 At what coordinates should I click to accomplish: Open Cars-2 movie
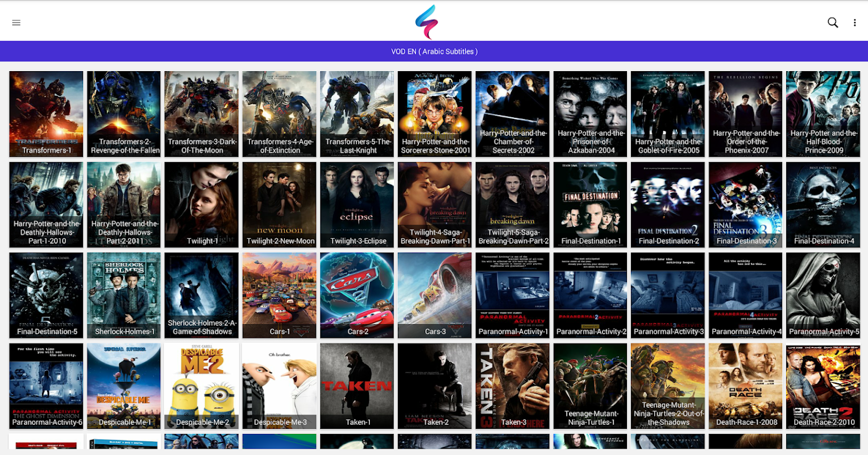tap(357, 295)
